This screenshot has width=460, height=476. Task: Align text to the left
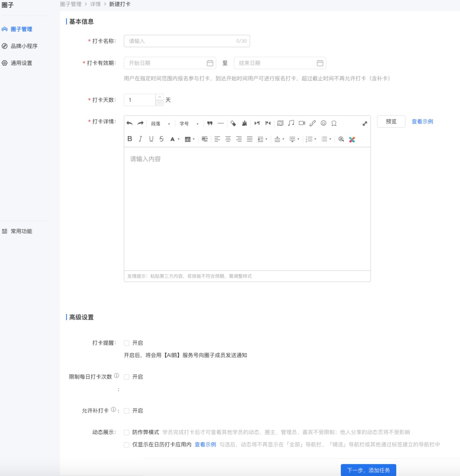(217, 139)
